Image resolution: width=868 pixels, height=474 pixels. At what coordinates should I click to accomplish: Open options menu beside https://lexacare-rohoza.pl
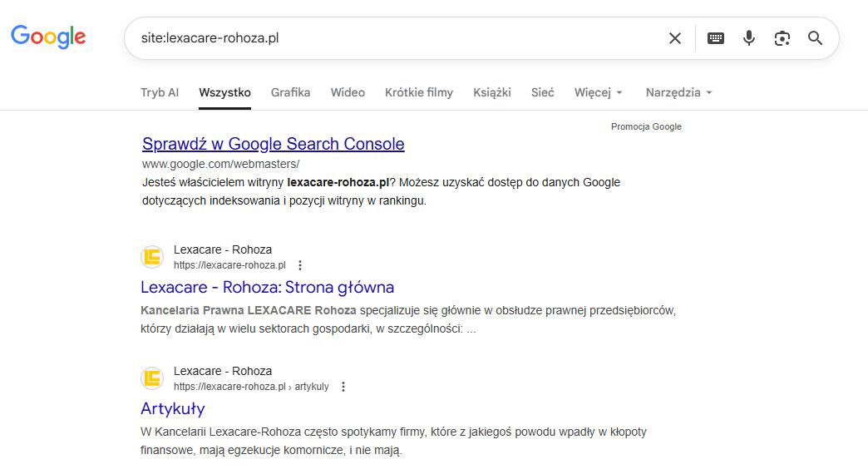(300, 265)
